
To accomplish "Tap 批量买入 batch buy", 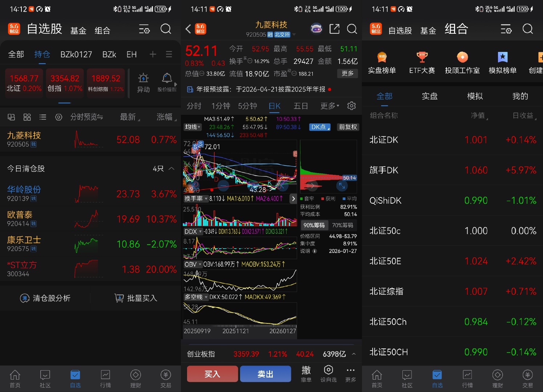I will pos(135,298).
